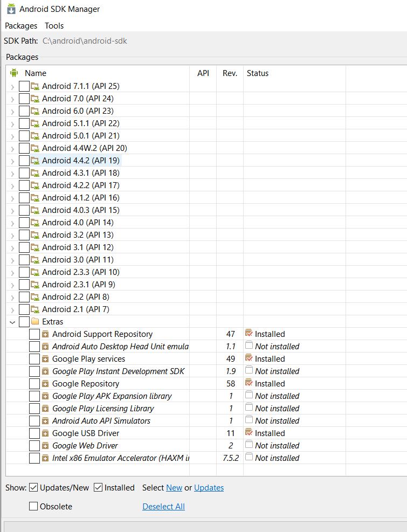Click the package icon of Android Support Repository
Viewport: 407px width, 532px height.
(45, 335)
